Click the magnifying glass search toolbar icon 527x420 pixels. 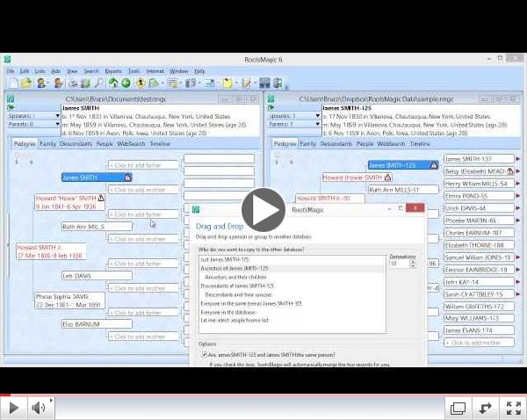pyautogui.click(x=98, y=83)
